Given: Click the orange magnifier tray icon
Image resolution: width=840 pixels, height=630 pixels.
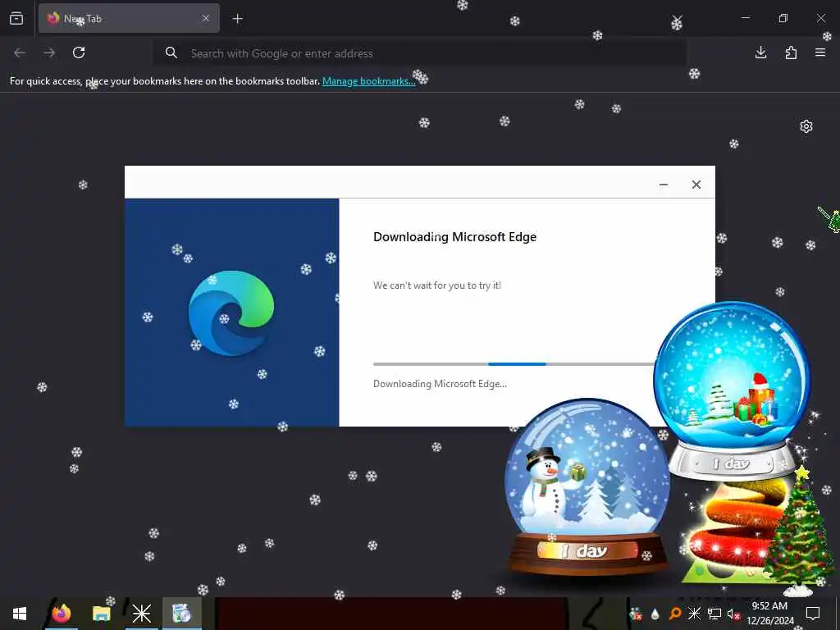Looking at the screenshot, I should click(x=675, y=614).
